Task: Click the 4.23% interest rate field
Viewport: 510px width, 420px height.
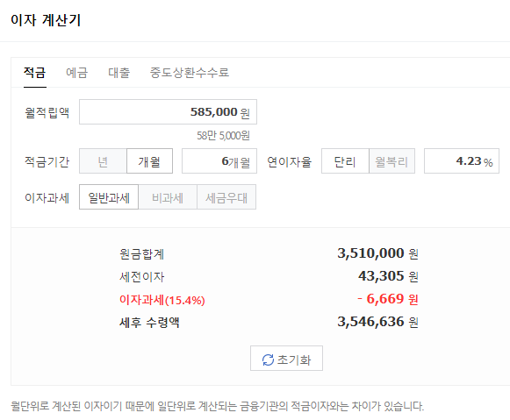Action: [462, 161]
